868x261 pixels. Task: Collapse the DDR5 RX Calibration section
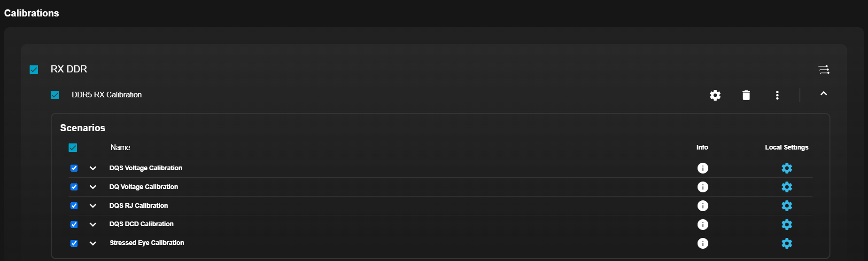[823, 94]
